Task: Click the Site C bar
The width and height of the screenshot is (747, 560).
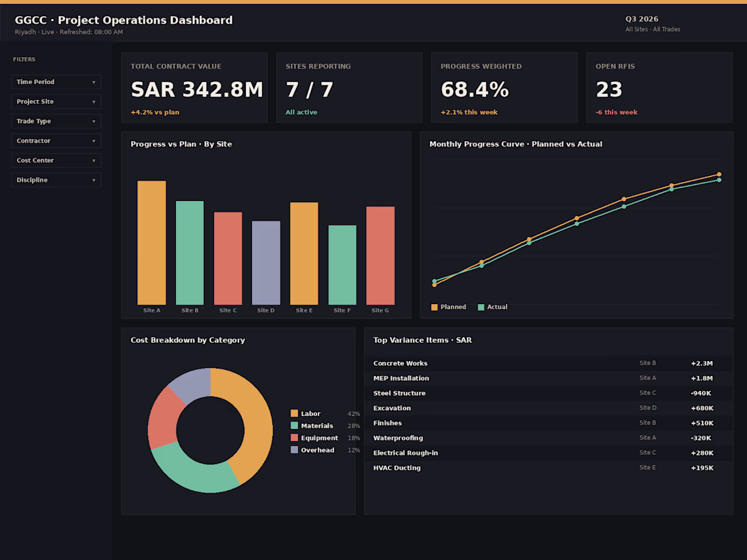Action: [227, 258]
